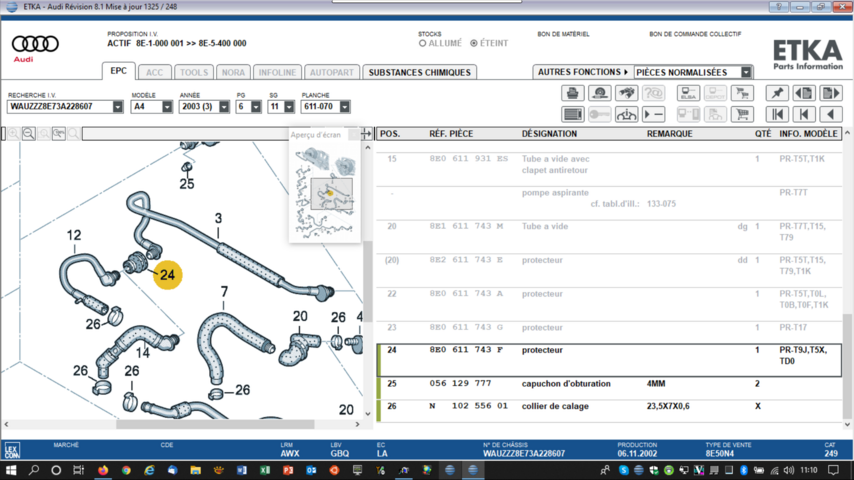Open the ANNÉE 2003 dropdown
This screenshot has height=480, width=854.
pyautogui.click(x=224, y=107)
